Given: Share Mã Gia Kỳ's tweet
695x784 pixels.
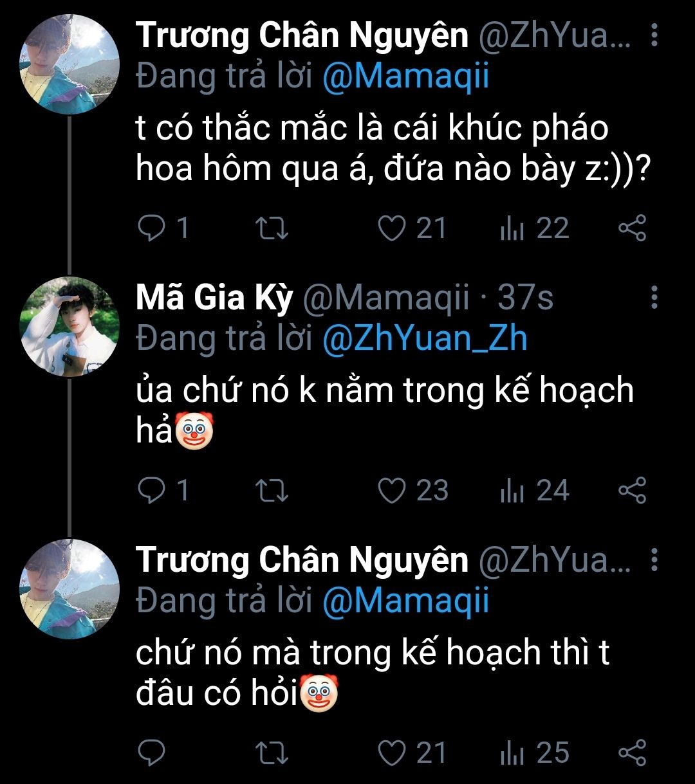Looking at the screenshot, I should coord(631,491).
